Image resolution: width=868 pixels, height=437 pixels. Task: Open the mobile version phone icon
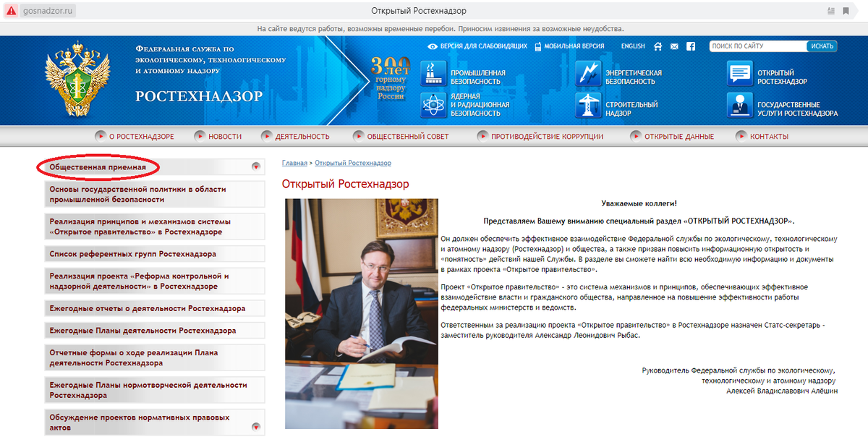point(538,46)
